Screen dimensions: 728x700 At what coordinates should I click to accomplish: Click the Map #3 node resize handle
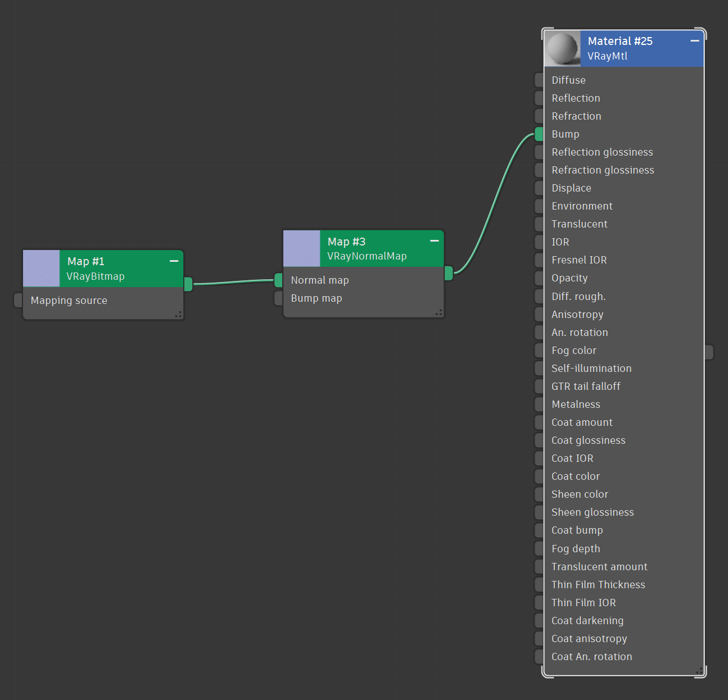(438, 312)
